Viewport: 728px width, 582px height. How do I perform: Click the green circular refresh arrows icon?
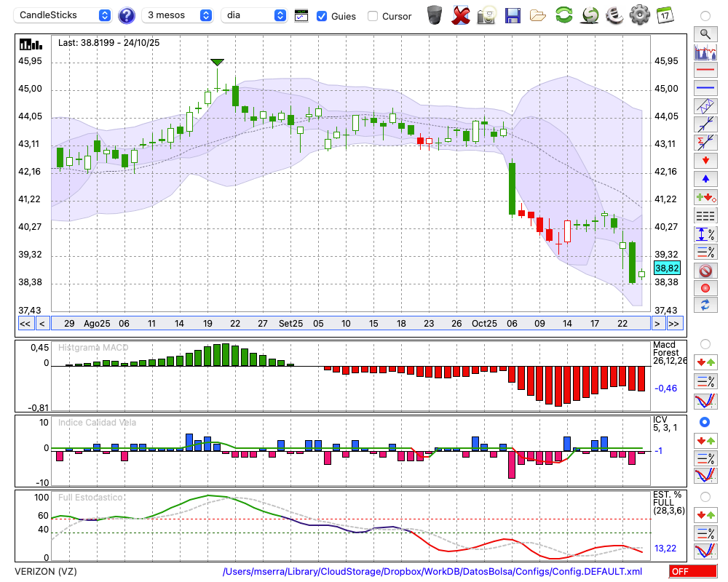(x=563, y=15)
